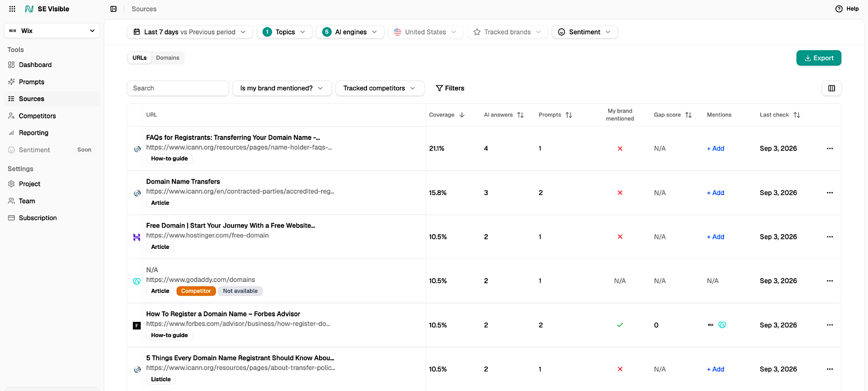Open Last 7 days date range dropdown
Image resolution: width=868 pixels, height=391 pixels.
(x=190, y=32)
